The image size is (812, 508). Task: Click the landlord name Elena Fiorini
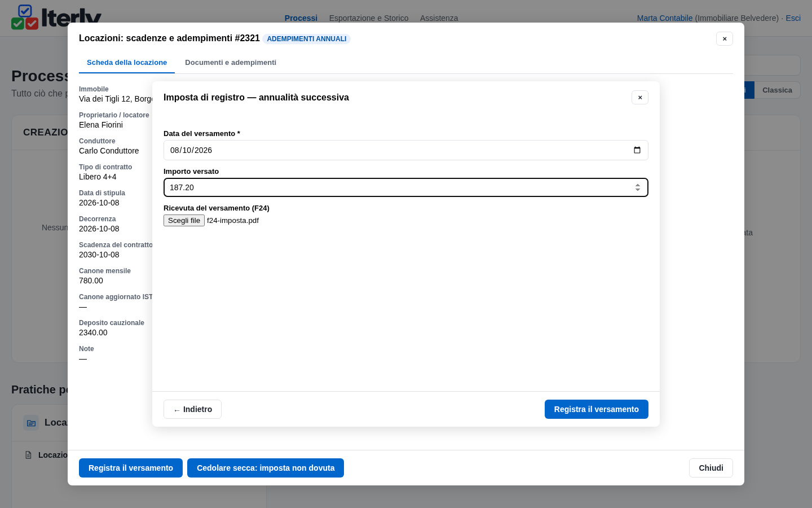click(x=101, y=125)
